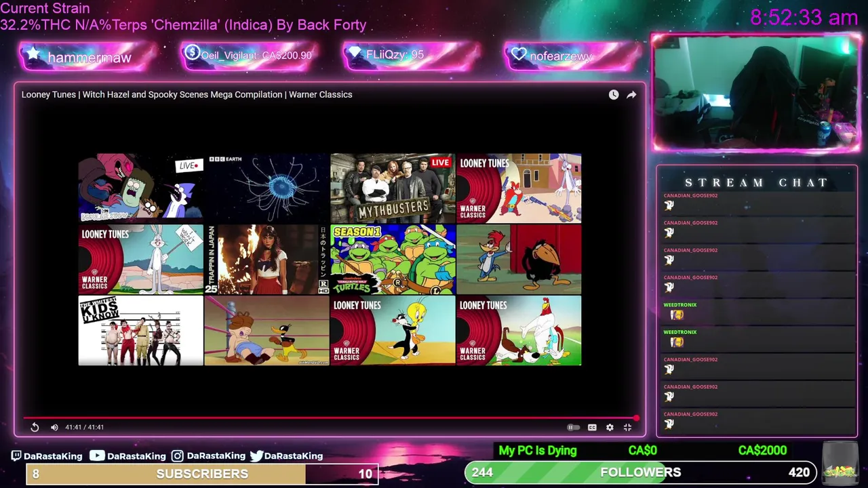
Task: Click Oeil_Vigilant CA$200.90 donation label
Action: [256, 56]
